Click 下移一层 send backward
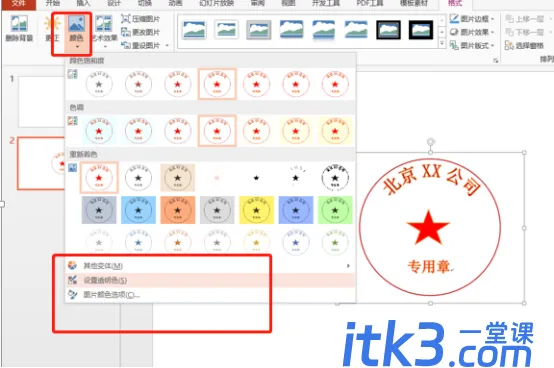The height and width of the screenshot is (368, 554). (525, 32)
